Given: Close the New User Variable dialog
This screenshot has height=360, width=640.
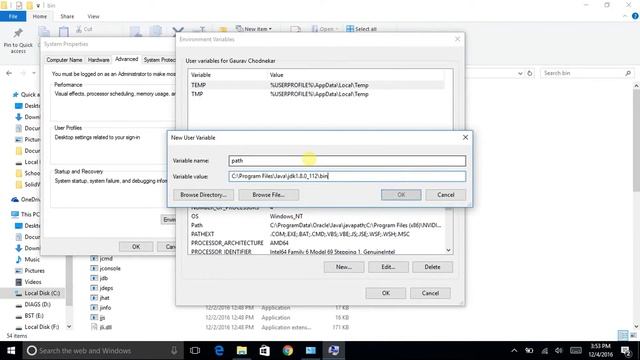Looking at the screenshot, I should tap(465, 137).
